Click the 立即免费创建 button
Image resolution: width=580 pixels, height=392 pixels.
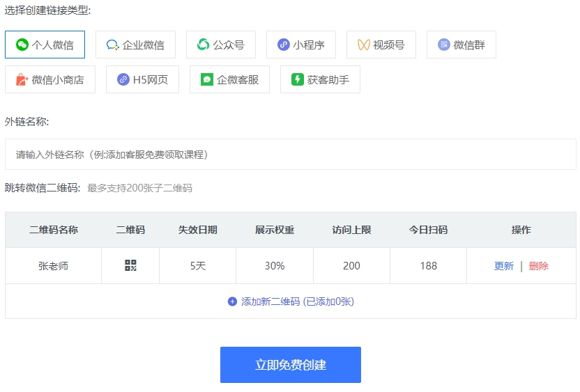pyautogui.click(x=291, y=365)
